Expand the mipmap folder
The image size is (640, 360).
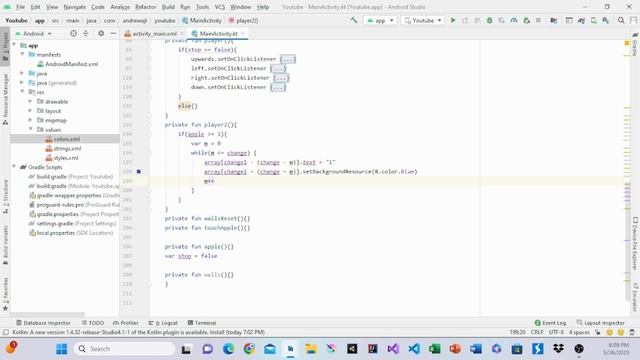[30, 120]
